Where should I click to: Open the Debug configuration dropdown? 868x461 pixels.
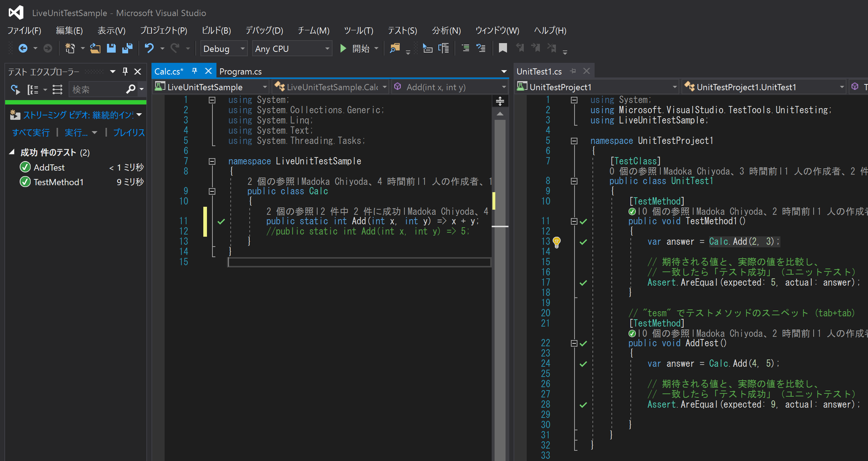pyautogui.click(x=224, y=49)
